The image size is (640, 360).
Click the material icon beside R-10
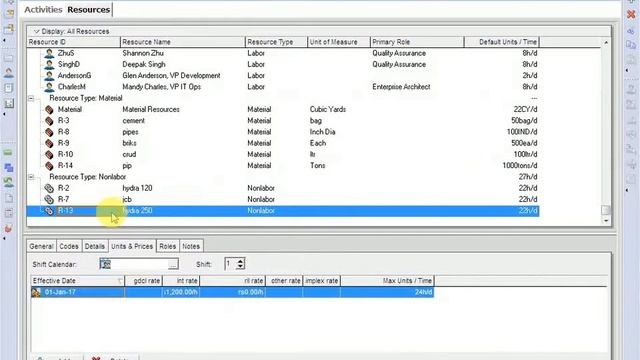(49, 155)
